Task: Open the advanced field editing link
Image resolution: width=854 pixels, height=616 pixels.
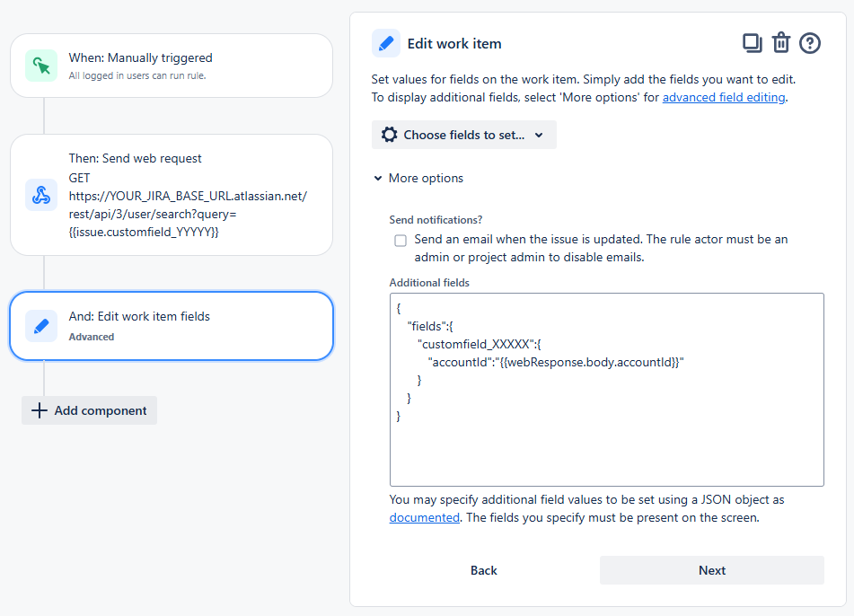Action: tap(724, 97)
